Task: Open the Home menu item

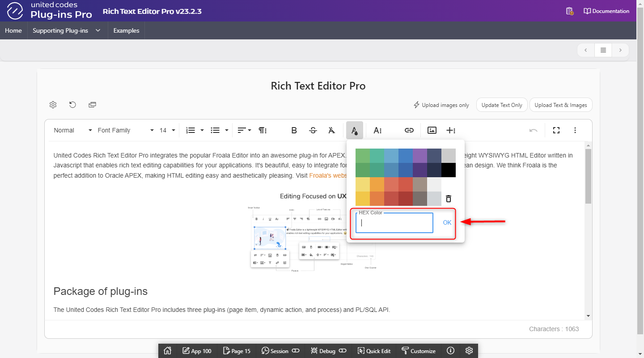Action: (13, 30)
